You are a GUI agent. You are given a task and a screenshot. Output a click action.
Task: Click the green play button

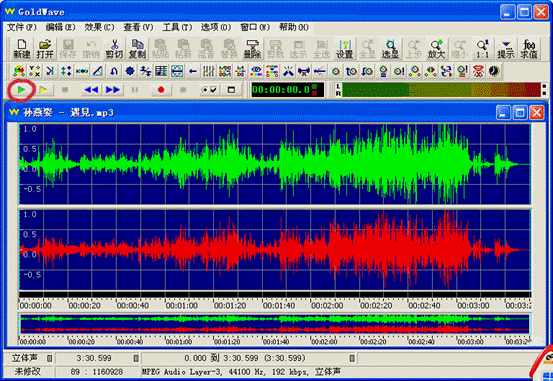(x=22, y=90)
